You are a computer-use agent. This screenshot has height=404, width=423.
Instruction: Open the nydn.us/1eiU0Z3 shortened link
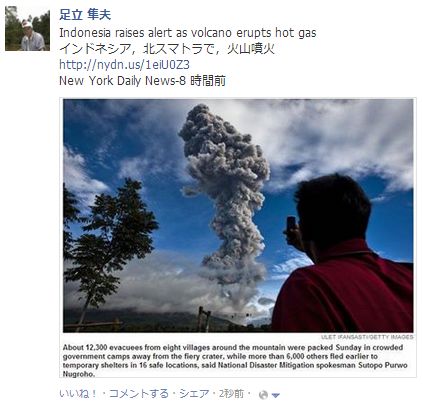(124, 64)
